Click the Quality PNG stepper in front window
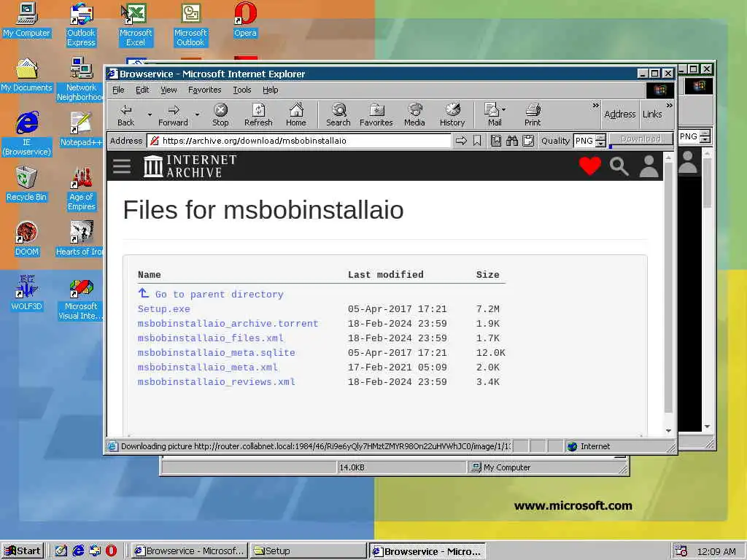Image resolution: width=747 pixels, height=560 pixels. (x=601, y=141)
